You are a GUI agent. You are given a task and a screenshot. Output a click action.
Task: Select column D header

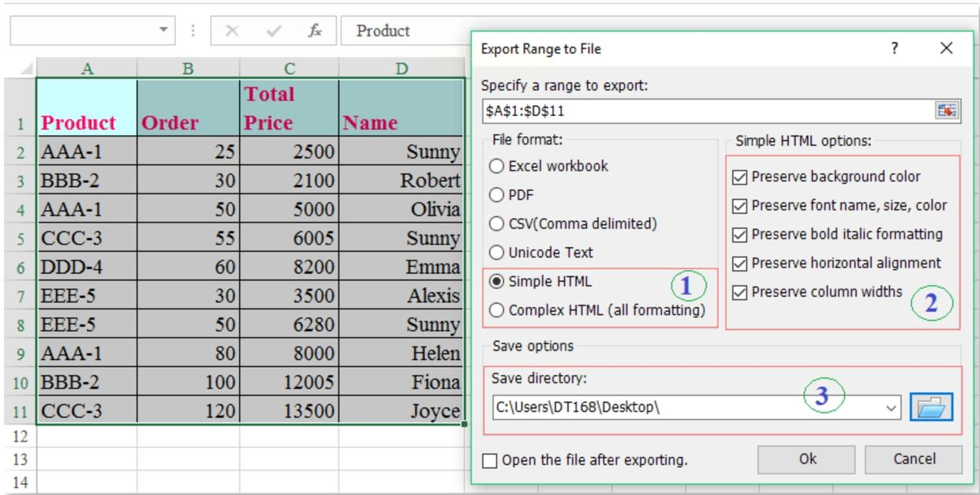(x=402, y=69)
